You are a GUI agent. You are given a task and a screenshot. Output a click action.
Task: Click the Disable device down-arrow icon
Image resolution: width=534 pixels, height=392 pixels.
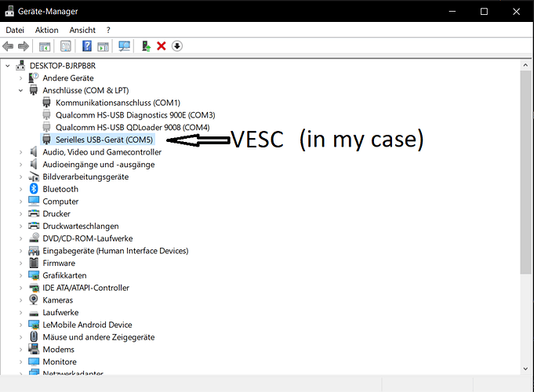pos(177,46)
